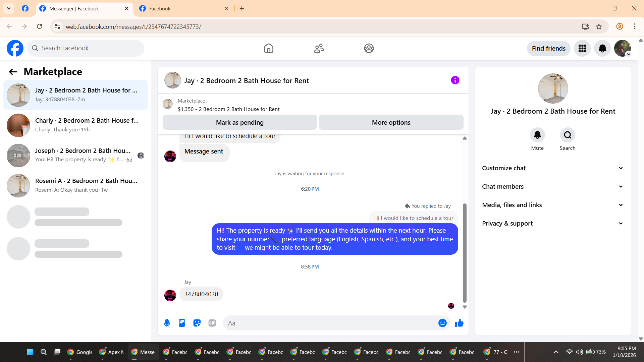Open the Facebook apps grid menu

pos(582,49)
